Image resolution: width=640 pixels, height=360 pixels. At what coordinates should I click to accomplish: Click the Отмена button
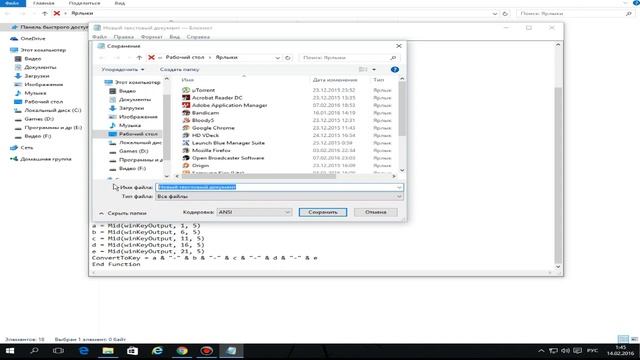[376, 212]
